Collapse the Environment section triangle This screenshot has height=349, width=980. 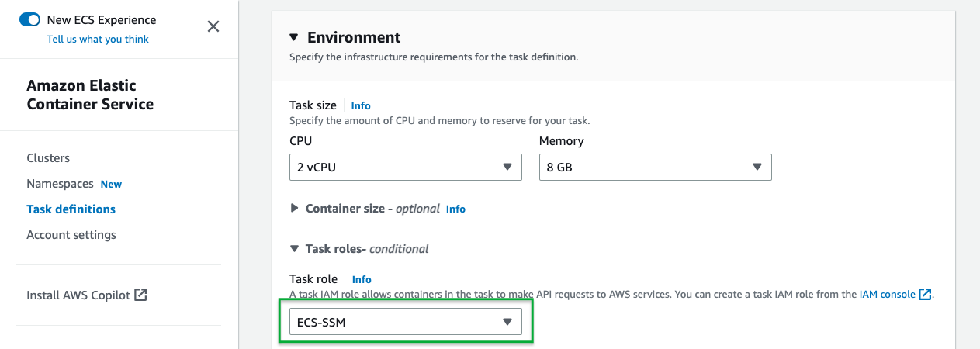(293, 37)
